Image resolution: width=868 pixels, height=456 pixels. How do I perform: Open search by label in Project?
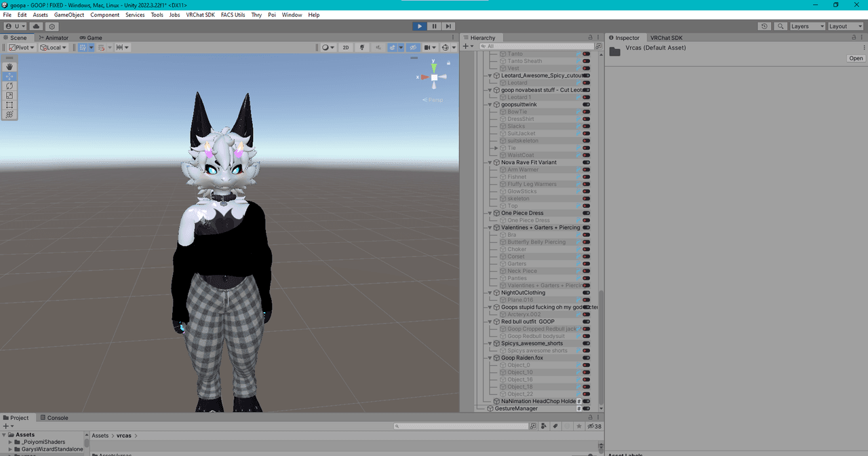pyautogui.click(x=555, y=426)
